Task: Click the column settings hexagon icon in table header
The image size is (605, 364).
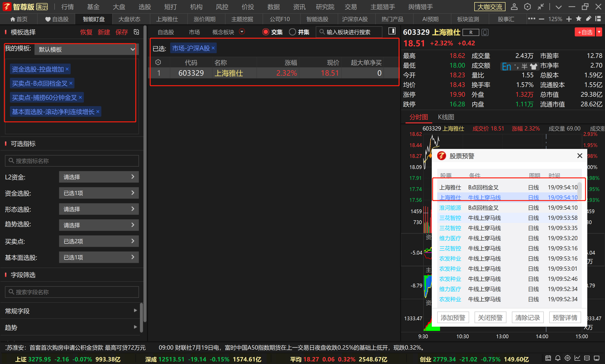Action: [158, 62]
